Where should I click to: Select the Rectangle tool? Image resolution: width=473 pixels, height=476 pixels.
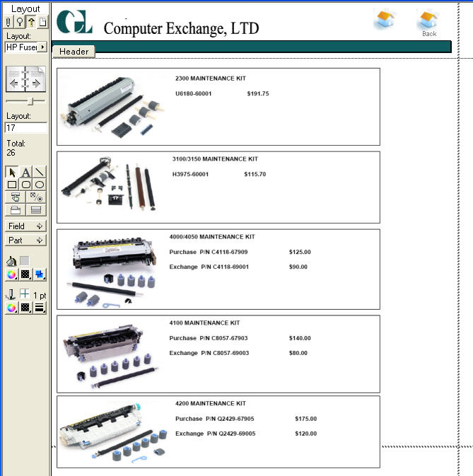[x=12, y=185]
